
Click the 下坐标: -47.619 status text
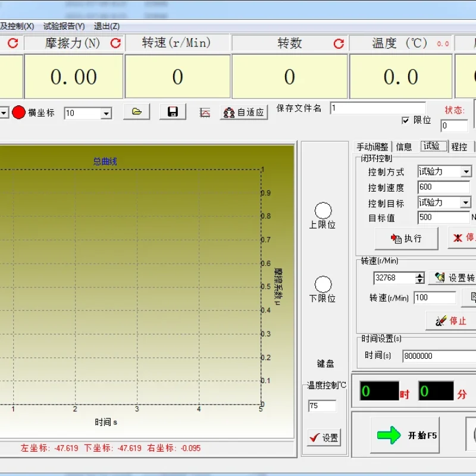pyautogui.click(x=112, y=448)
